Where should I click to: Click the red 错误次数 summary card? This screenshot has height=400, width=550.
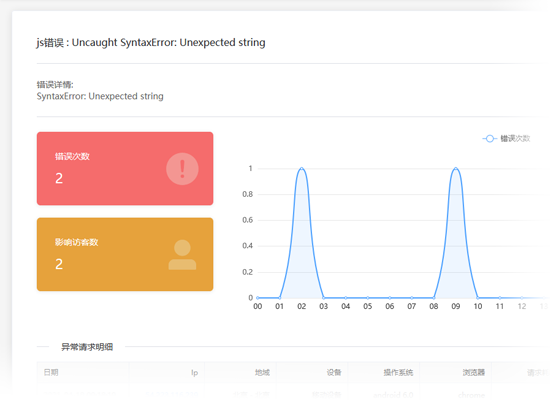click(125, 168)
